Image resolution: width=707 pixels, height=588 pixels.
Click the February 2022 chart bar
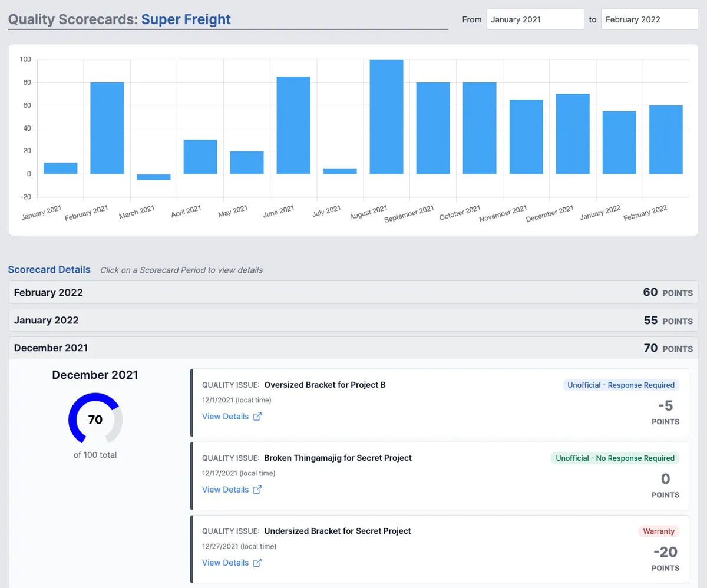[x=666, y=140]
